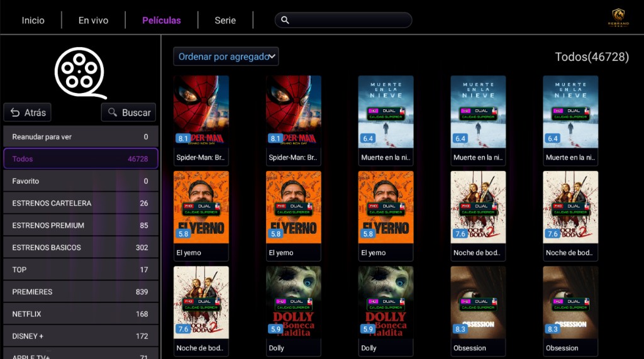Select the PREMIERES category

point(80,292)
